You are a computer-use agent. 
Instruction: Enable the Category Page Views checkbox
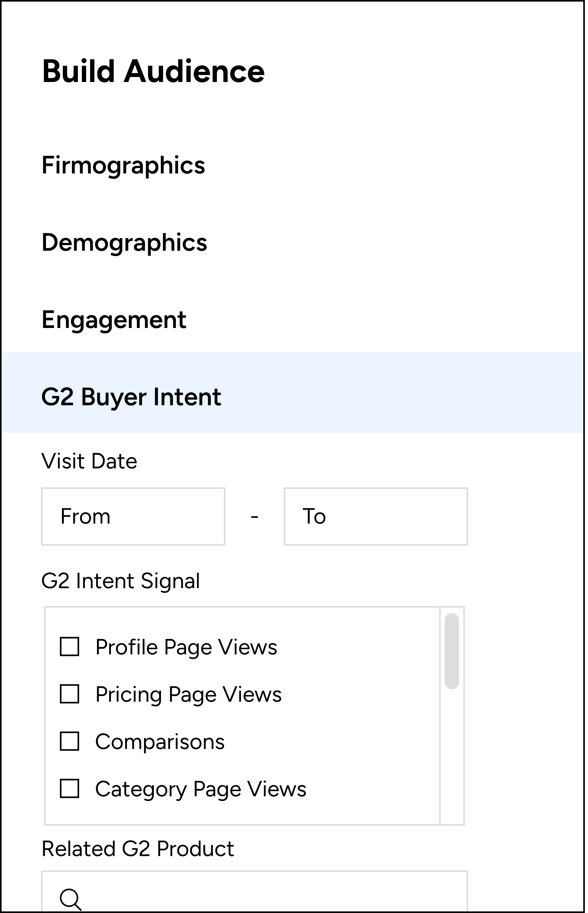point(69,788)
